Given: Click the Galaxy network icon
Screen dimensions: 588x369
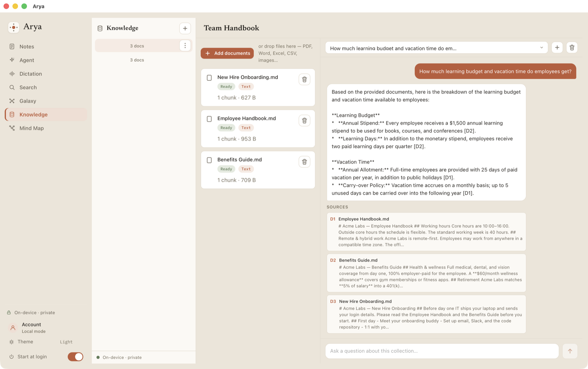Looking at the screenshot, I should point(12,101).
